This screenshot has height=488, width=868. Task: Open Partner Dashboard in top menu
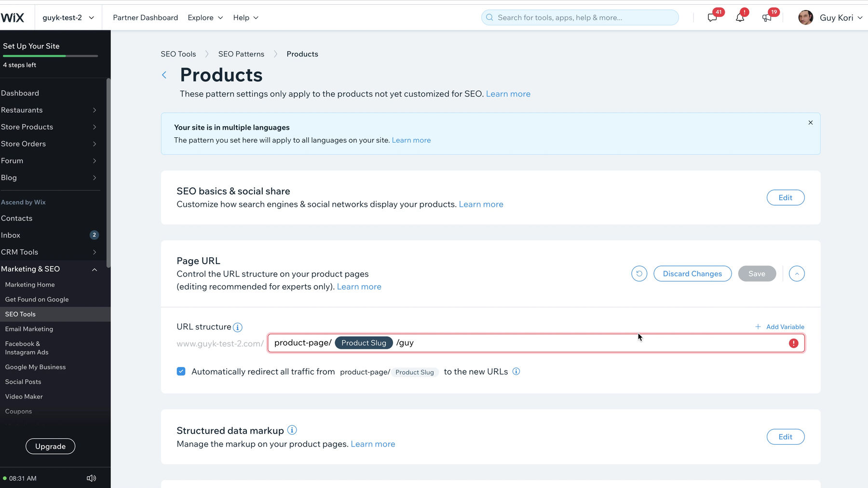tap(145, 18)
